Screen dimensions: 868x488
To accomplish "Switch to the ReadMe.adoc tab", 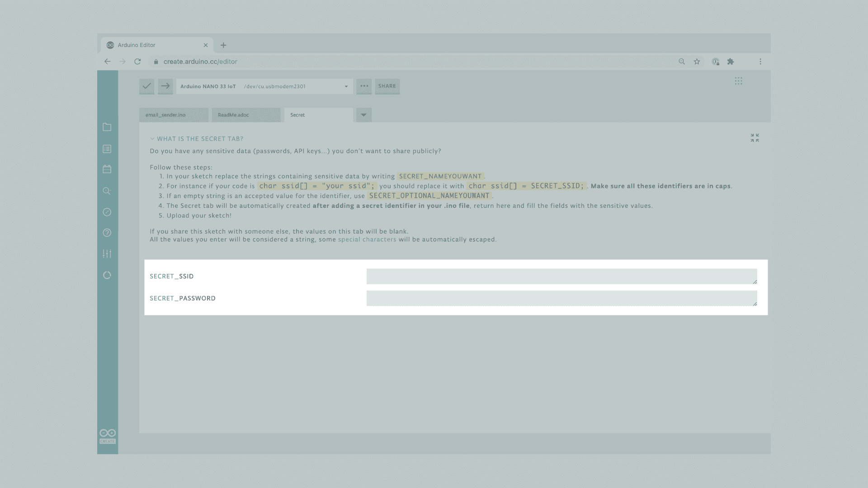I will tap(246, 115).
